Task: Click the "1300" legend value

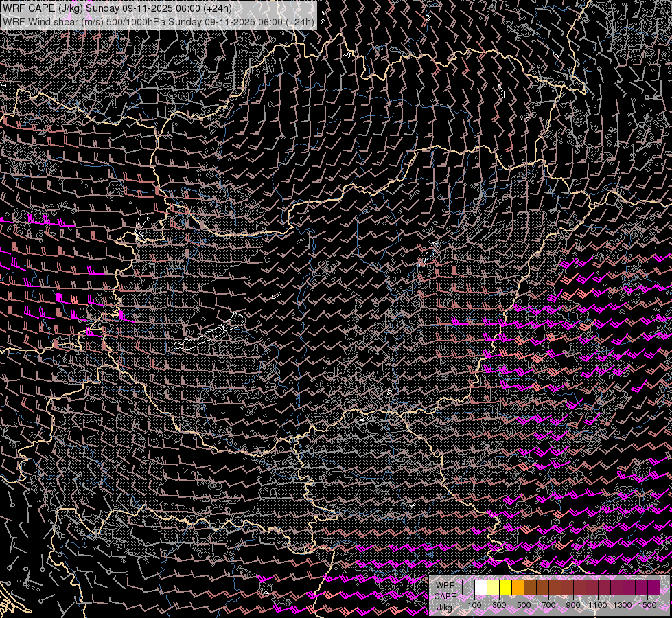Action: (x=623, y=605)
